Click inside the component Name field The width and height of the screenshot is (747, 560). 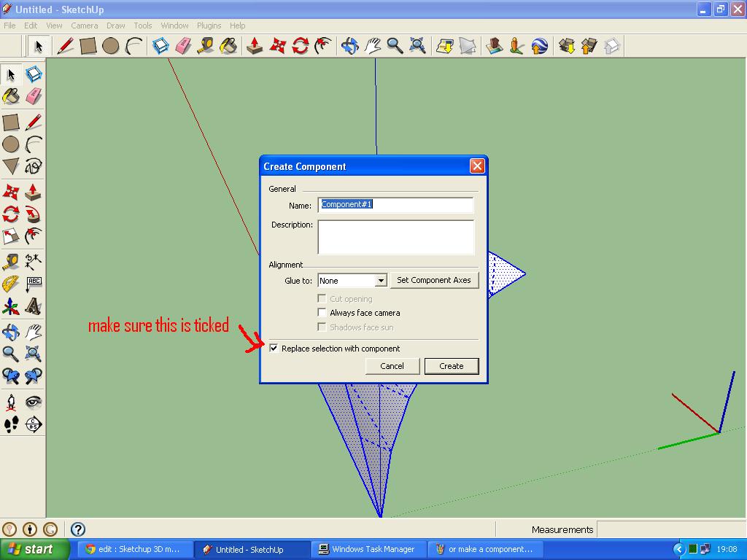pos(396,205)
